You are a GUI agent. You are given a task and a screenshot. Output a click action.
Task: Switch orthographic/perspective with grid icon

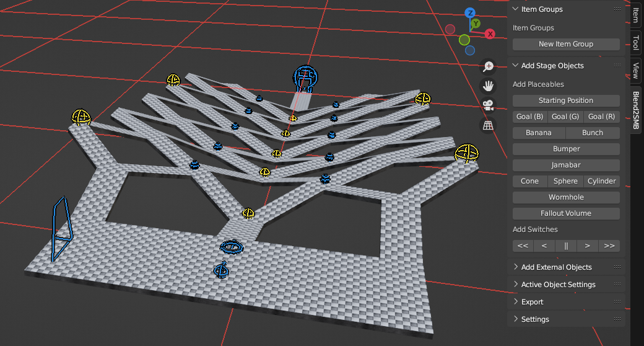(489, 125)
